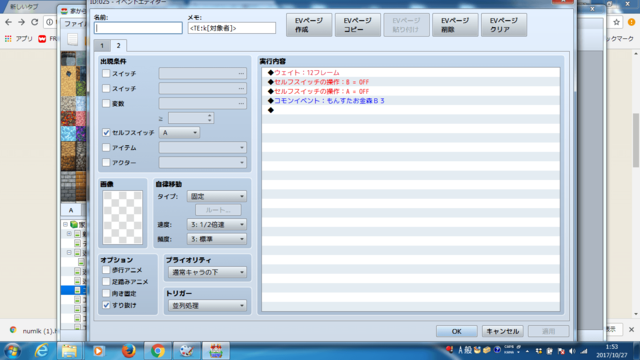
Task: Click the Chrome bookmark star icon
Action: point(616,22)
